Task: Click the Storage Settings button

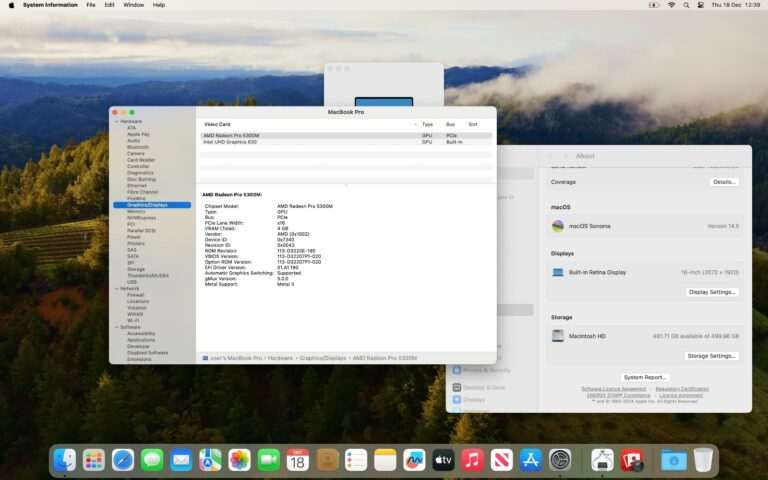Action: (x=711, y=356)
